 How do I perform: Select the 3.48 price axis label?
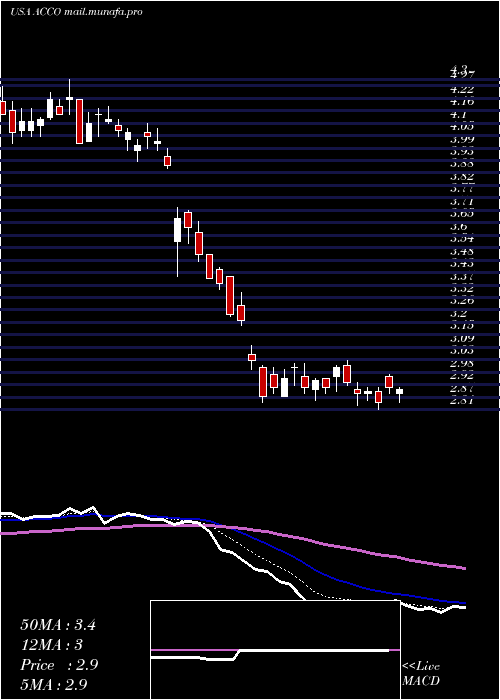462,252
